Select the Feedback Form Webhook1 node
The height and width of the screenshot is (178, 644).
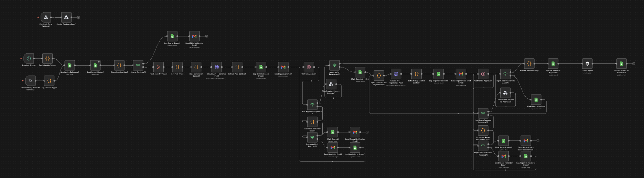46,17
